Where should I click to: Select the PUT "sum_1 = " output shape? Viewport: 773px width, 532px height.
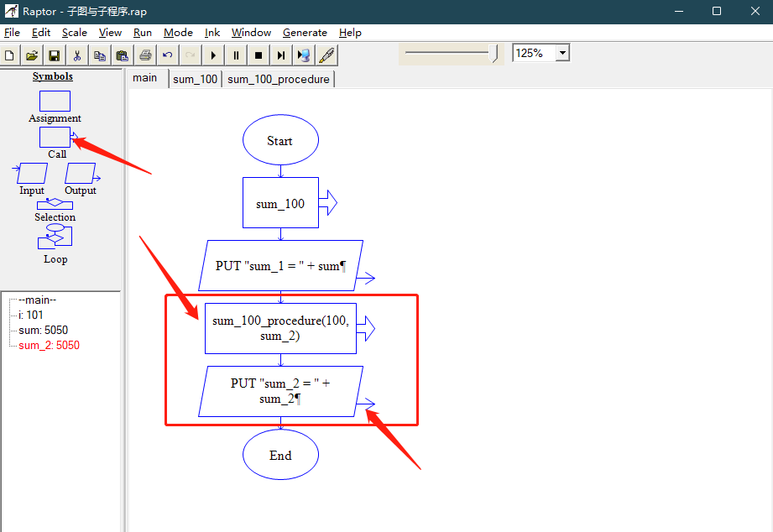pos(280,266)
